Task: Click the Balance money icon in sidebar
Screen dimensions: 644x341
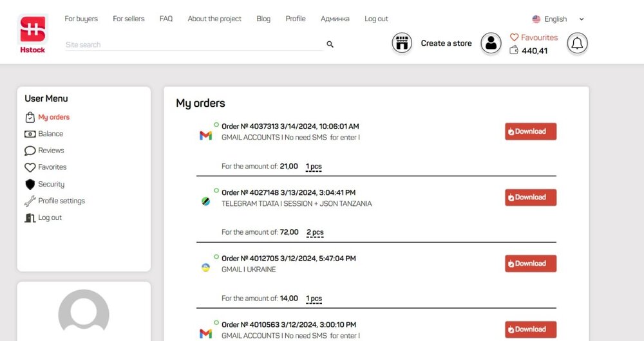Action: [x=30, y=134]
